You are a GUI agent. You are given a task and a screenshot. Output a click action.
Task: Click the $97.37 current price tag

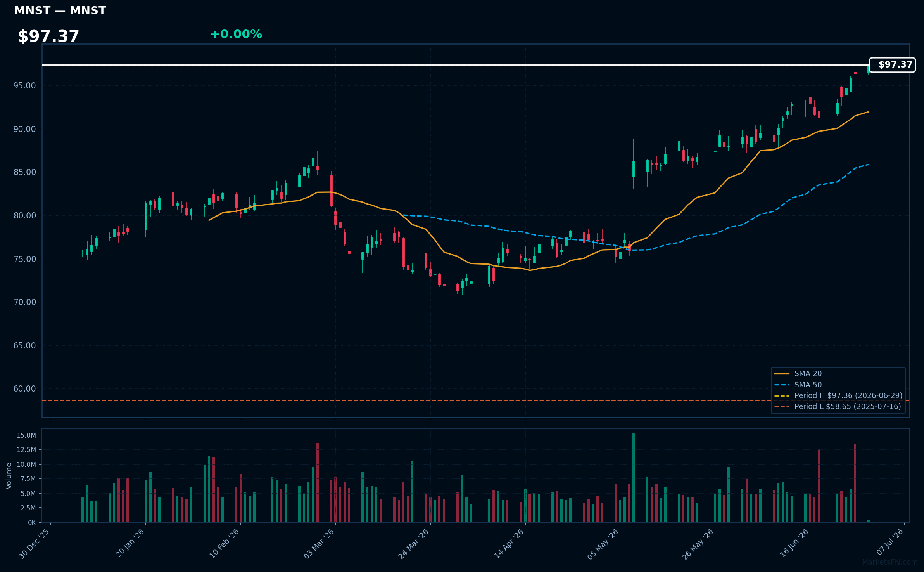coord(892,65)
